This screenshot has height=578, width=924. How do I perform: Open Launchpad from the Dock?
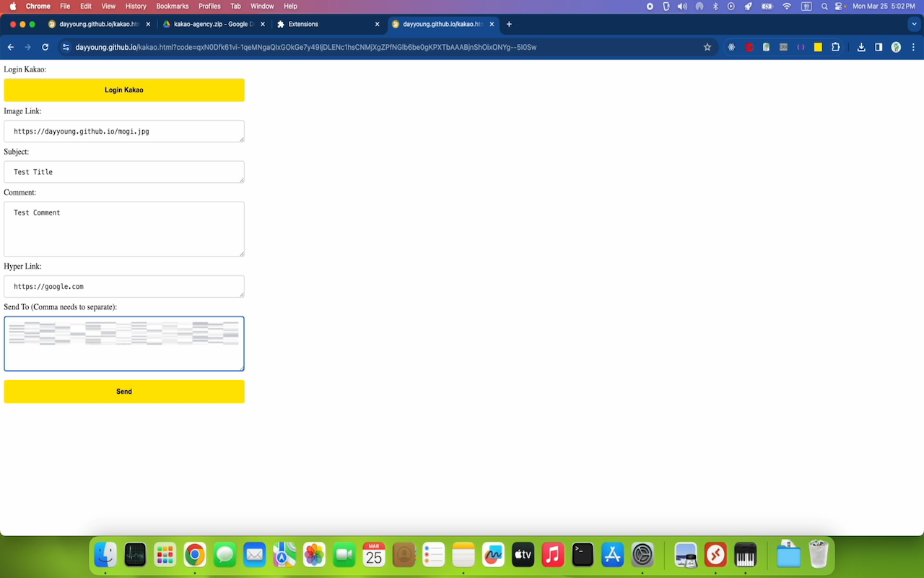pos(165,555)
